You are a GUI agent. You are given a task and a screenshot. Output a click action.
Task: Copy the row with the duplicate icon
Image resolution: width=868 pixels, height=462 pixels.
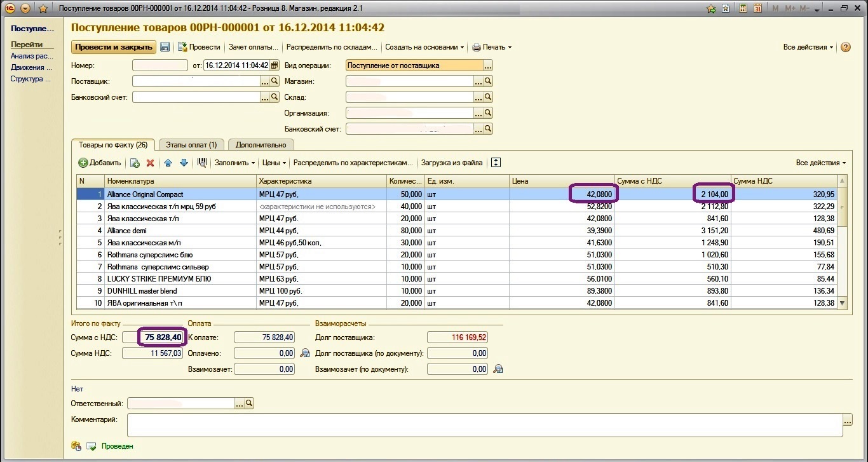135,163
